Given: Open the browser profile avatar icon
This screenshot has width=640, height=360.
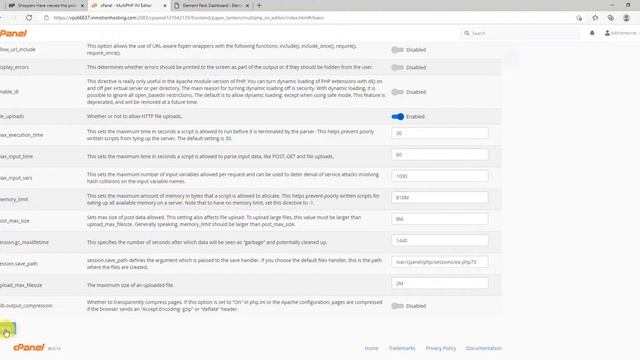Looking at the screenshot, I should pyautogui.click(x=627, y=18).
